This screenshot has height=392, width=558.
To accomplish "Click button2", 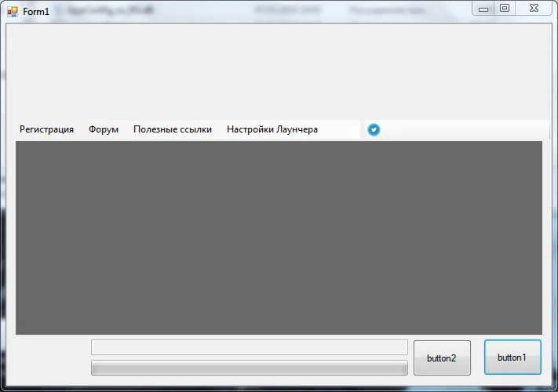I will tap(442, 358).
